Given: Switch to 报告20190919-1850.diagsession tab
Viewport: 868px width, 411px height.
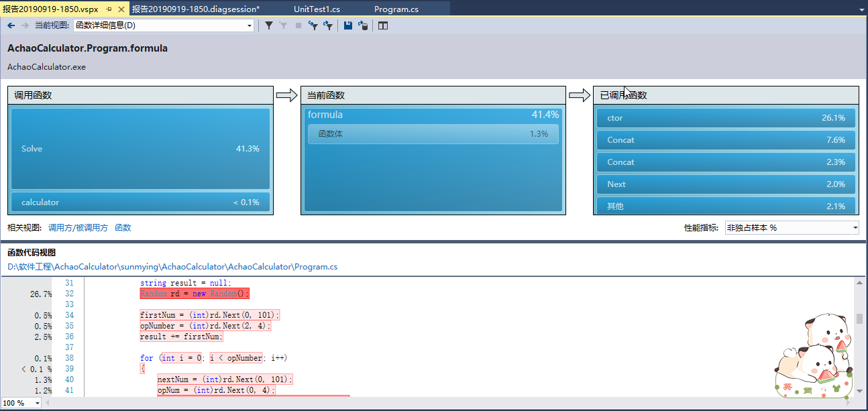Looking at the screenshot, I should point(196,9).
